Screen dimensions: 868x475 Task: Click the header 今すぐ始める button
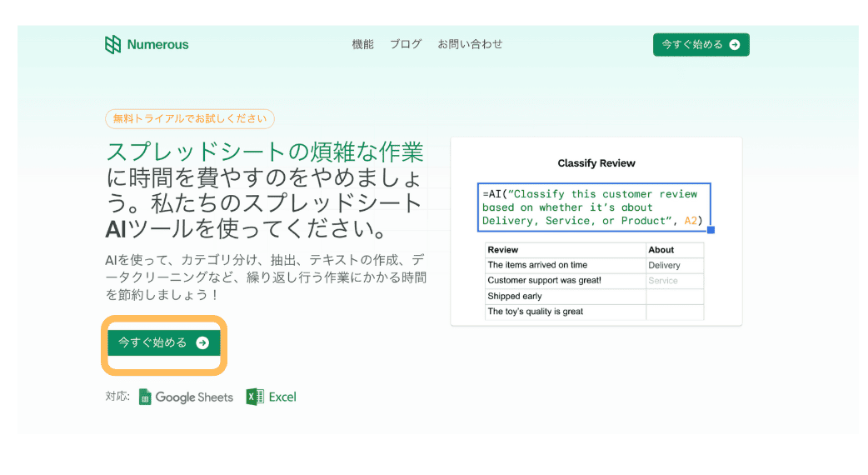click(701, 44)
